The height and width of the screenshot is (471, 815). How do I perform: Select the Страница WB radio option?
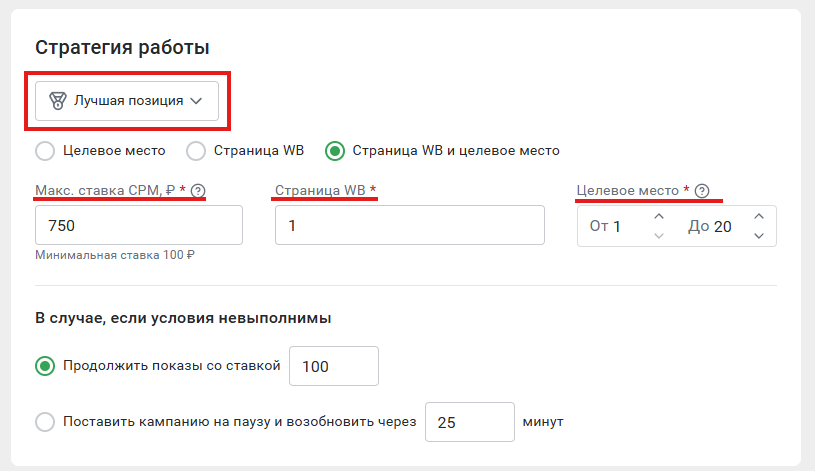[x=196, y=151]
